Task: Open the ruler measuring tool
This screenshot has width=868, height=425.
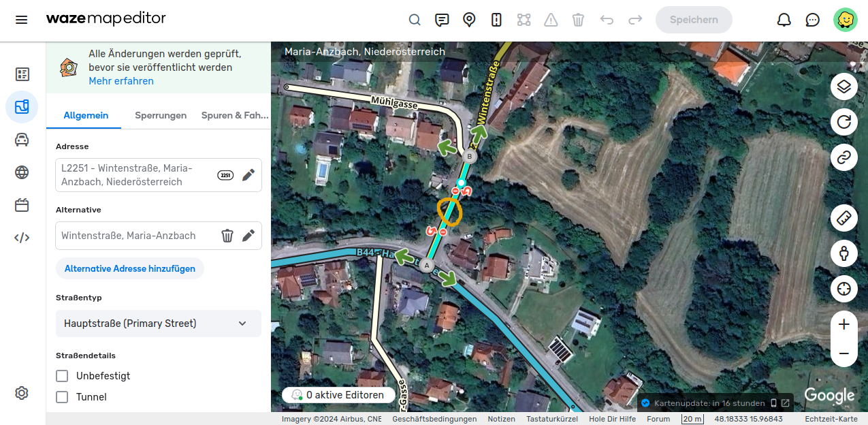Action: tap(843, 218)
